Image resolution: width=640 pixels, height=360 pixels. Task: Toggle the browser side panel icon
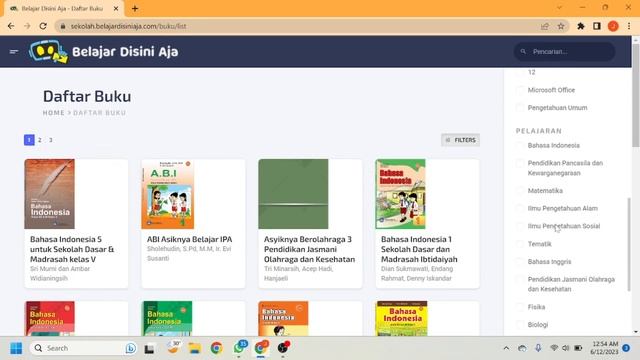597,26
